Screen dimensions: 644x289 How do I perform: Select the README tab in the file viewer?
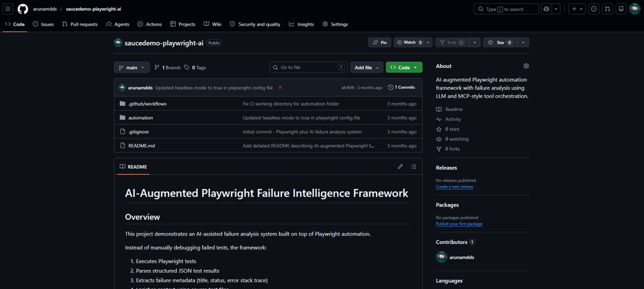click(133, 167)
